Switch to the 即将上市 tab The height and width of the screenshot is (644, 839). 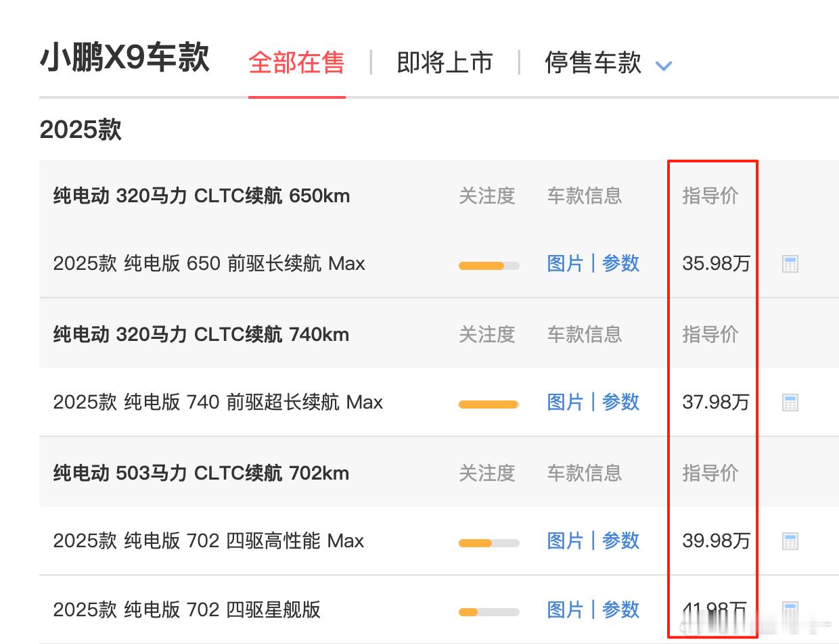pos(445,62)
